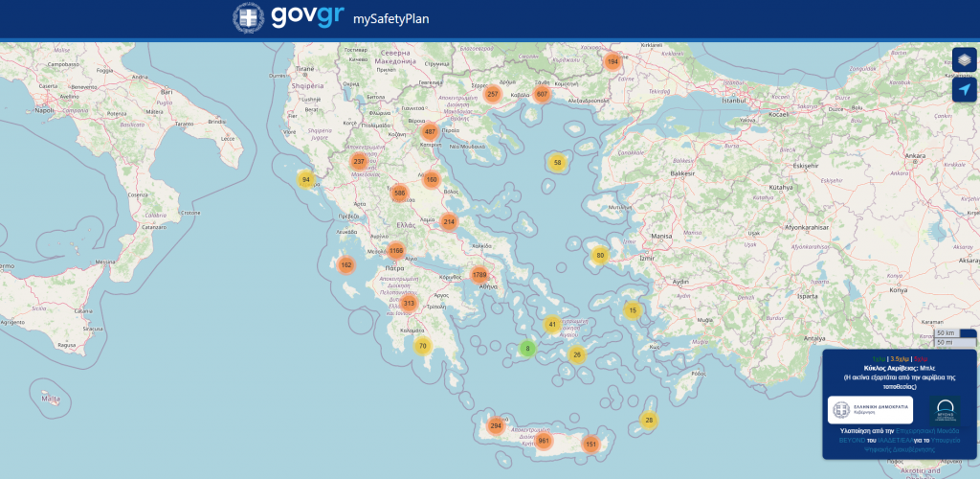Expand the 1789 cluster near Athens
Image resolution: width=980 pixels, height=479 pixels.
tap(480, 276)
